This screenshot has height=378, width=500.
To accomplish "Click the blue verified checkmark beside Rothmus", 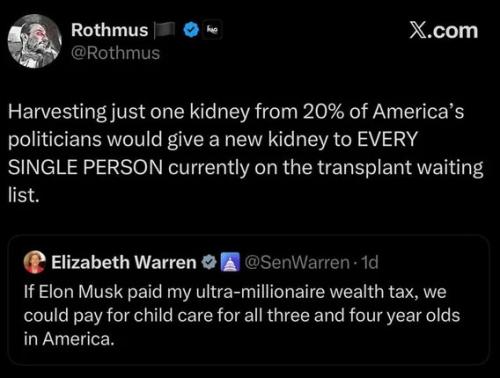I will tap(191, 30).
